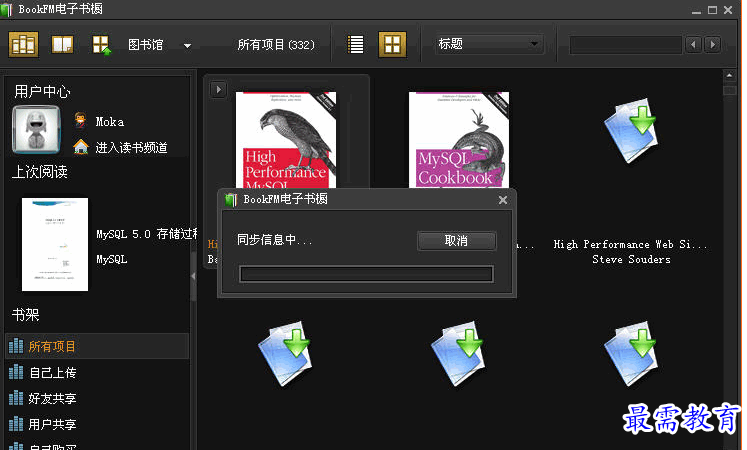747x450 pixels.
Task: Open the 图书馆 library dropdown arrow
Action: pyautogui.click(x=187, y=45)
